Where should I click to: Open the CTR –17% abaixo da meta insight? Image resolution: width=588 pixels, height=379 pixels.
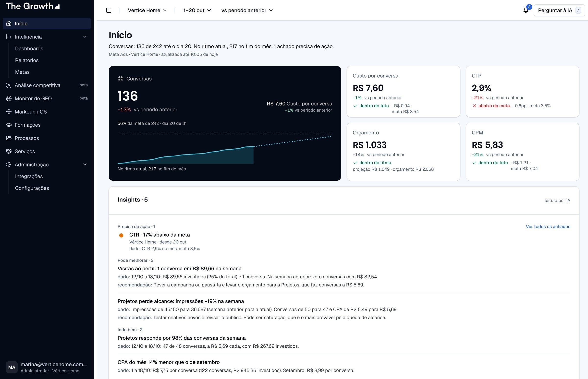pyautogui.click(x=159, y=235)
